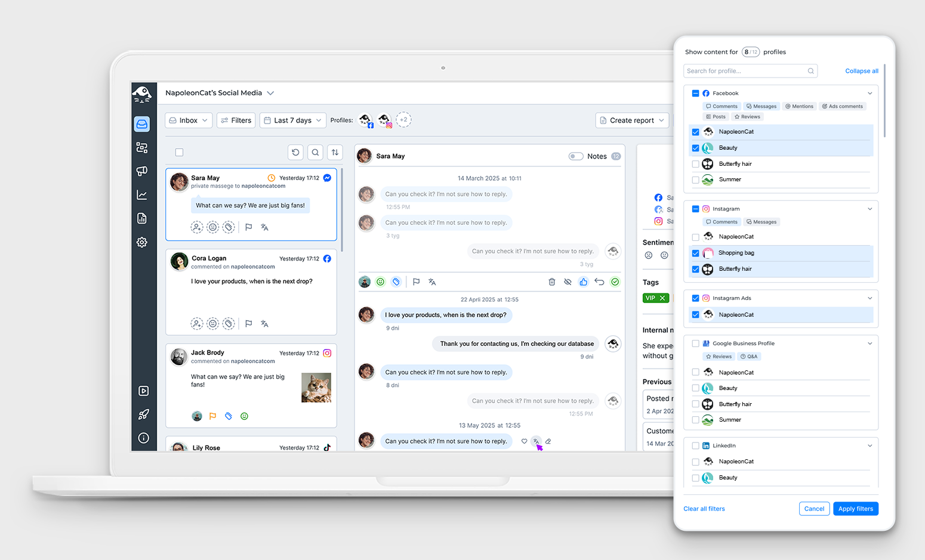
Task: Click the NapoleonCat logo in the sidebar
Action: 142,94
